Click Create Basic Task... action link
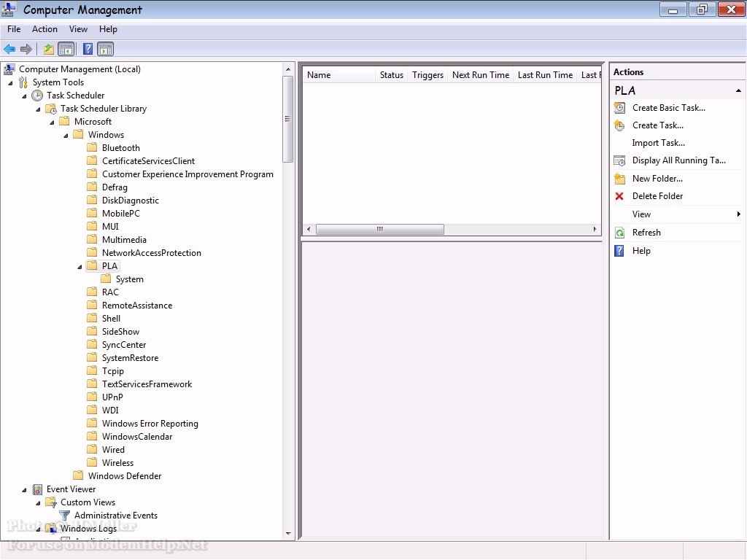This screenshot has height=560, width=747. click(x=669, y=108)
